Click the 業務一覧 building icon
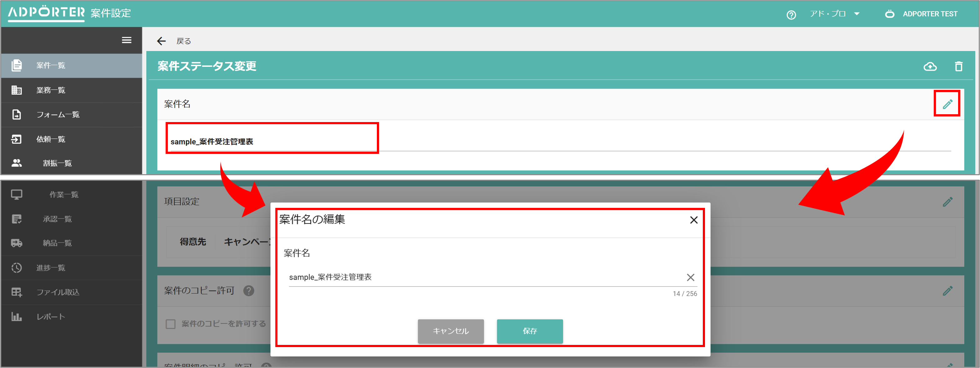 (x=17, y=90)
